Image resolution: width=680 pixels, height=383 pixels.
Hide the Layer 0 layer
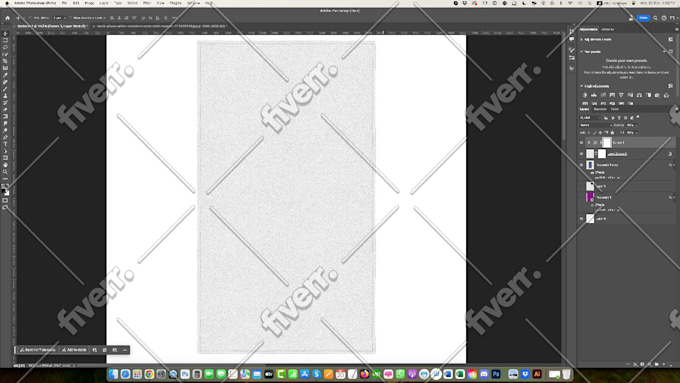pyautogui.click(x=582, y=219)
